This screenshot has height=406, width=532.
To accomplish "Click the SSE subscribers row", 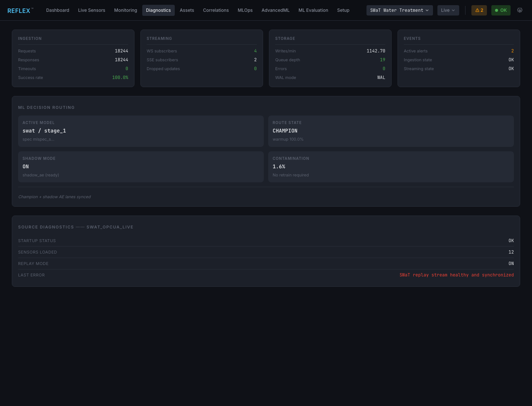I will point(202,60).
